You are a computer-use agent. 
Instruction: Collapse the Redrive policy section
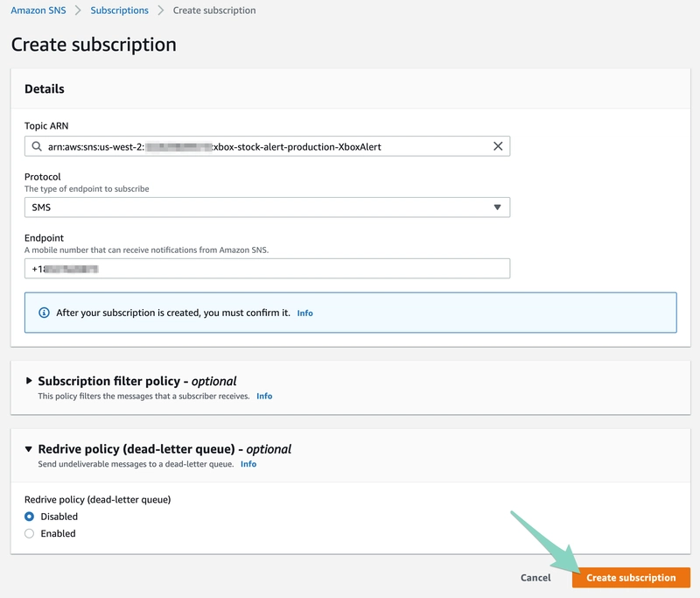click(29, 449)
